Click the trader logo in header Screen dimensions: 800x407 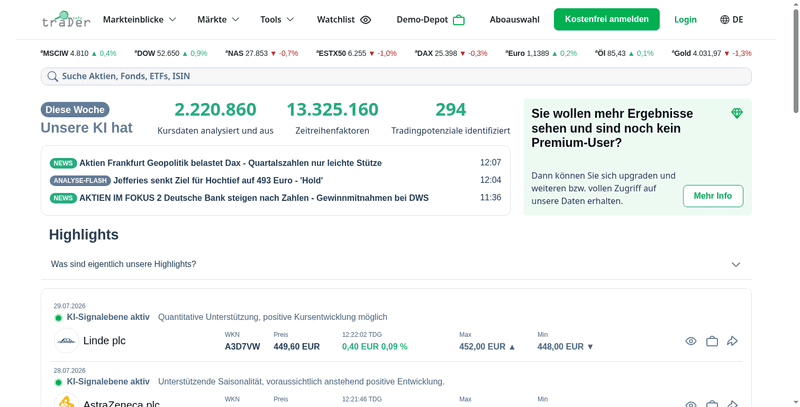pos(66,19)
